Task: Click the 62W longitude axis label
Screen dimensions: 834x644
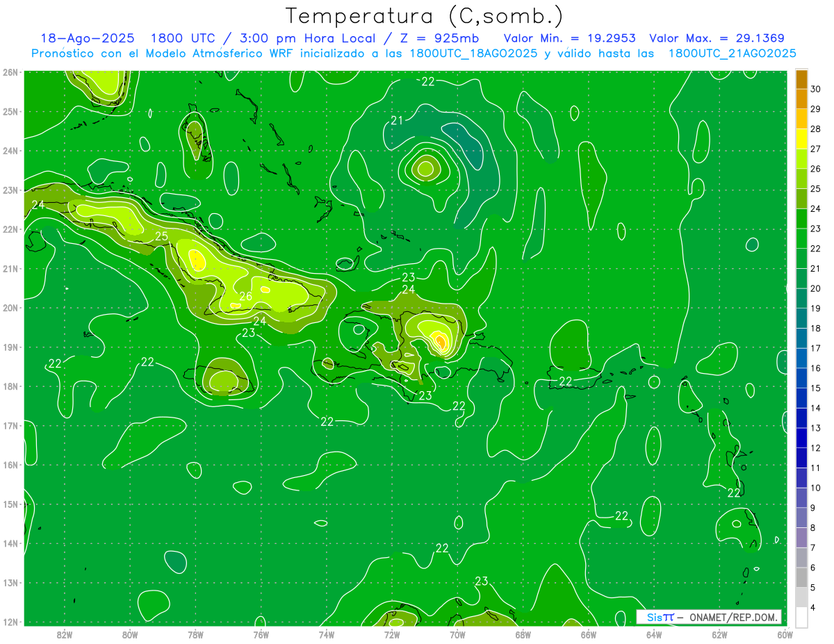Action: pos(719,634)
